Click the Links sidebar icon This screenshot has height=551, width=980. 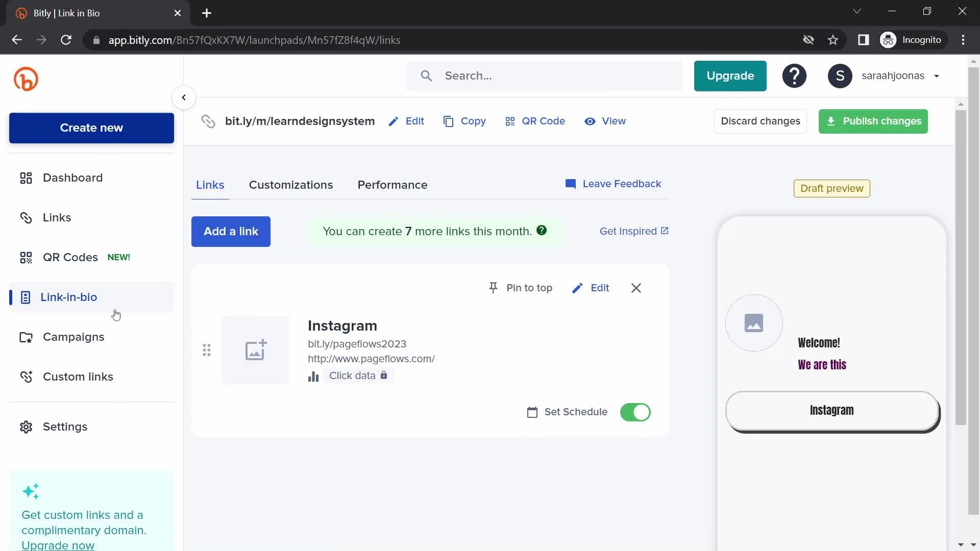(x=26, y=217)
